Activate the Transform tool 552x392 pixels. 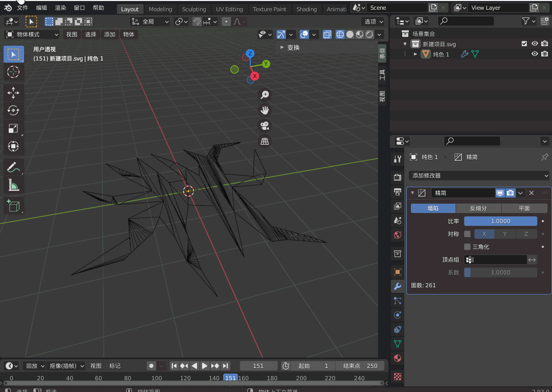(x=13, y=146)
